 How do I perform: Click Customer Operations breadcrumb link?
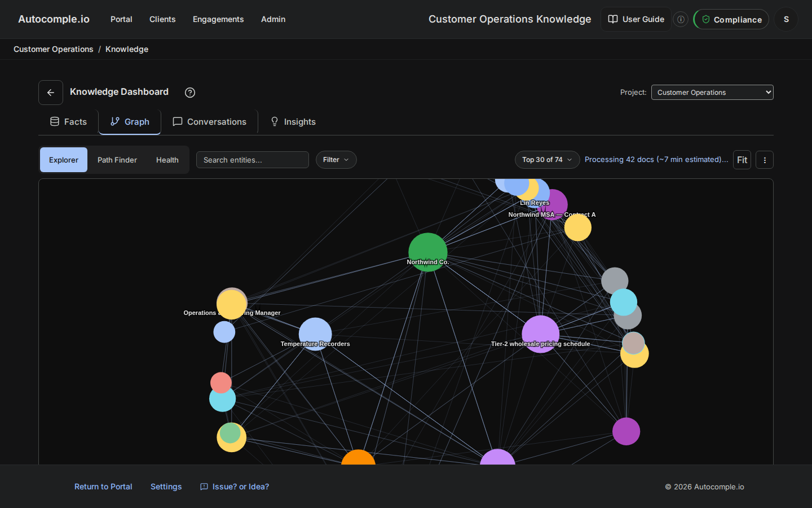54,49
